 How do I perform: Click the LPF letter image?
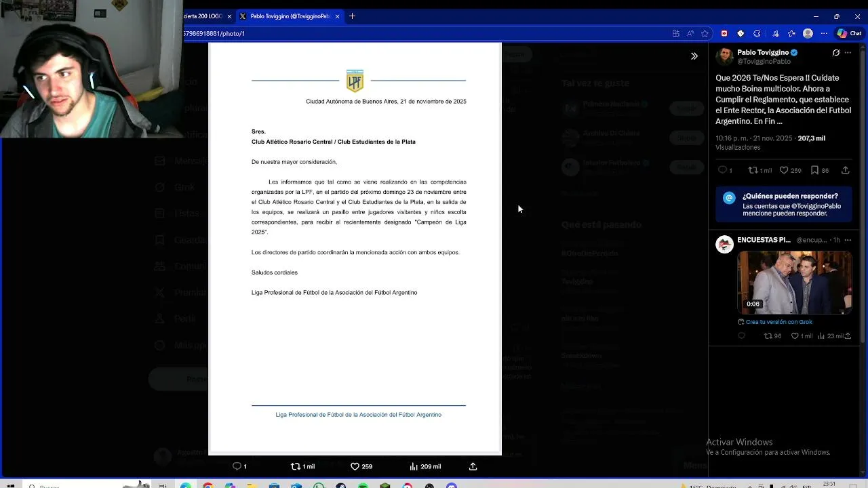355,248
